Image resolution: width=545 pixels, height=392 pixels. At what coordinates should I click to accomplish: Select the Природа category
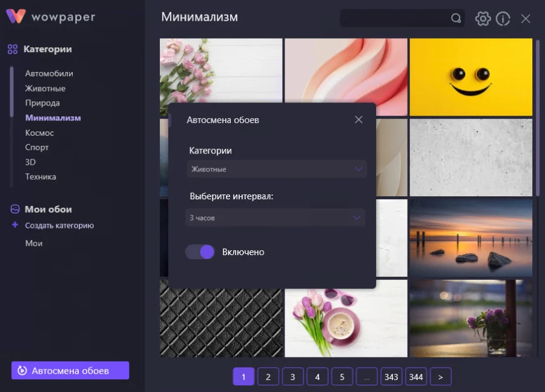pos(42,103)
